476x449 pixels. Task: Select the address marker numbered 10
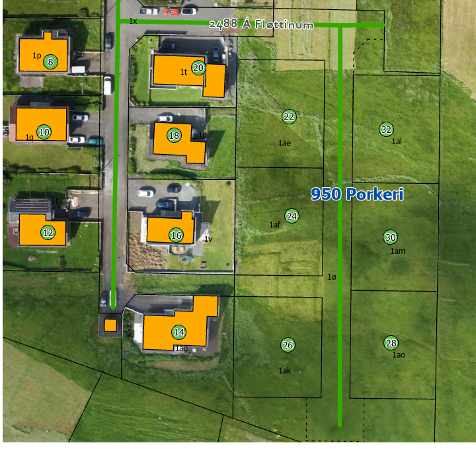point(44,132)
